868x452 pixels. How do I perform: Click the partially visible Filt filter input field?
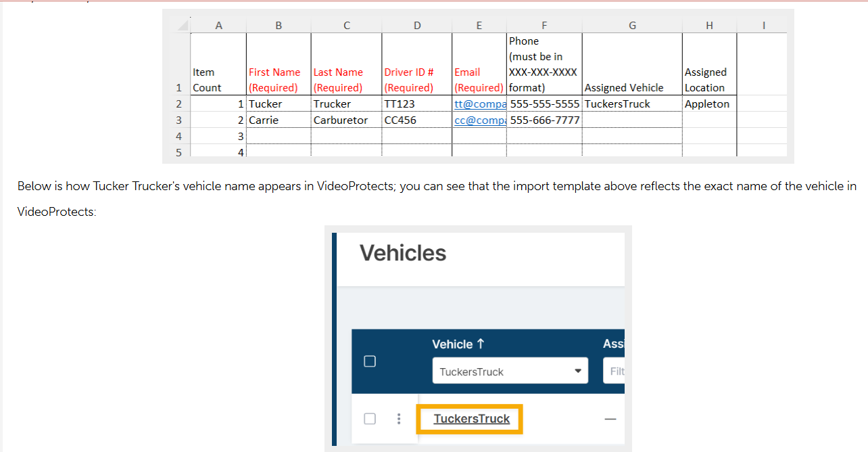[x=614, y=371]
